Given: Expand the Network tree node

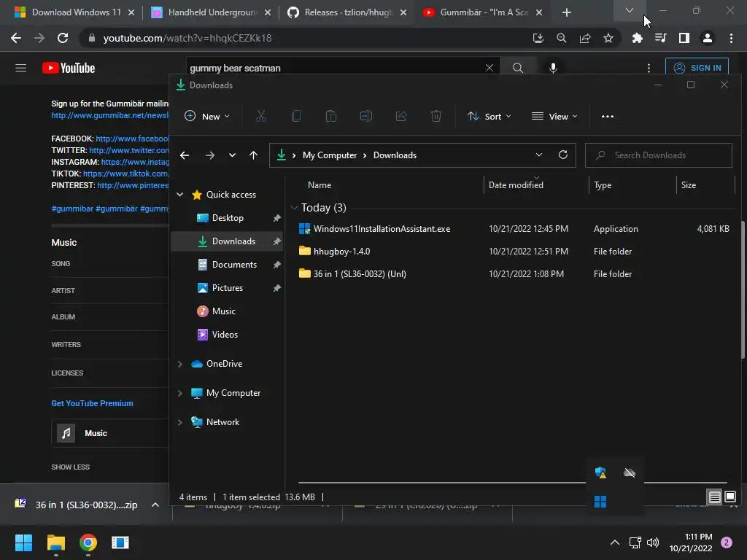Looking at the screenshot, I should click(x=180, y=422).
